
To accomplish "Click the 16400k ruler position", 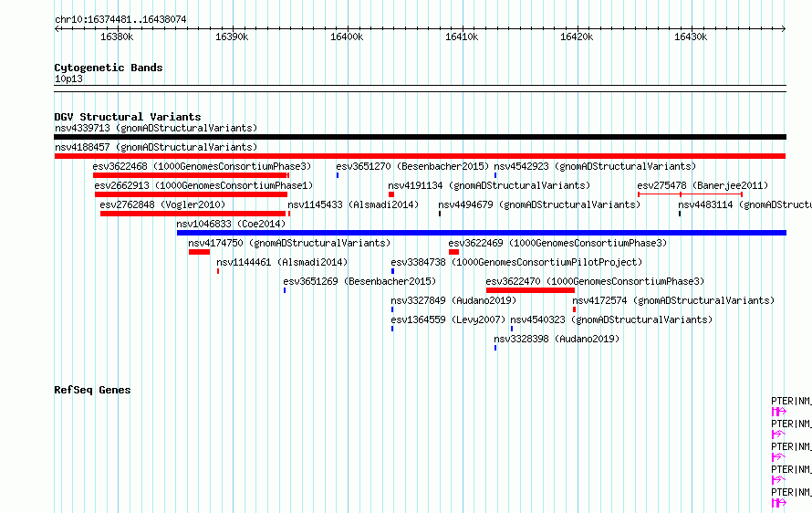I will pyautogui.click(x=347, y=37).
